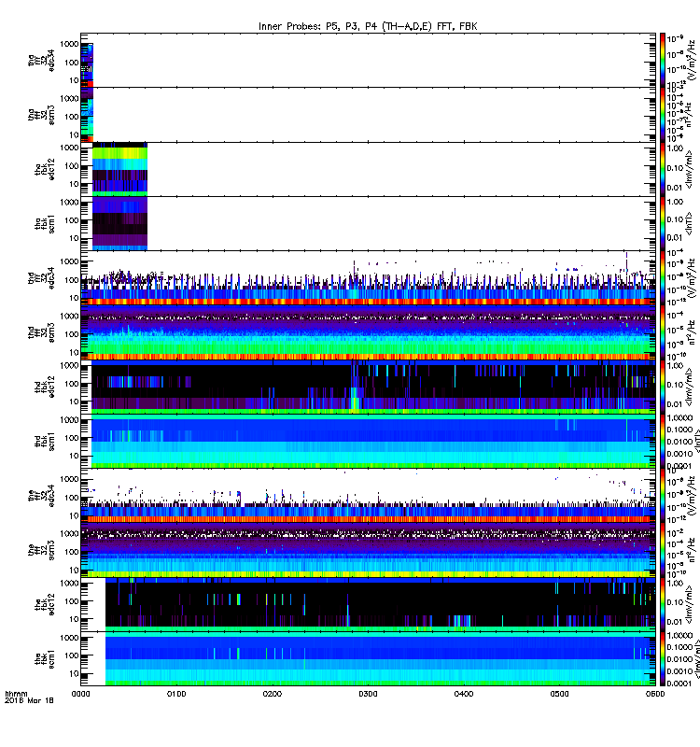Select the 0600 time axis label
700x747 pixels.
pos(655,694)
